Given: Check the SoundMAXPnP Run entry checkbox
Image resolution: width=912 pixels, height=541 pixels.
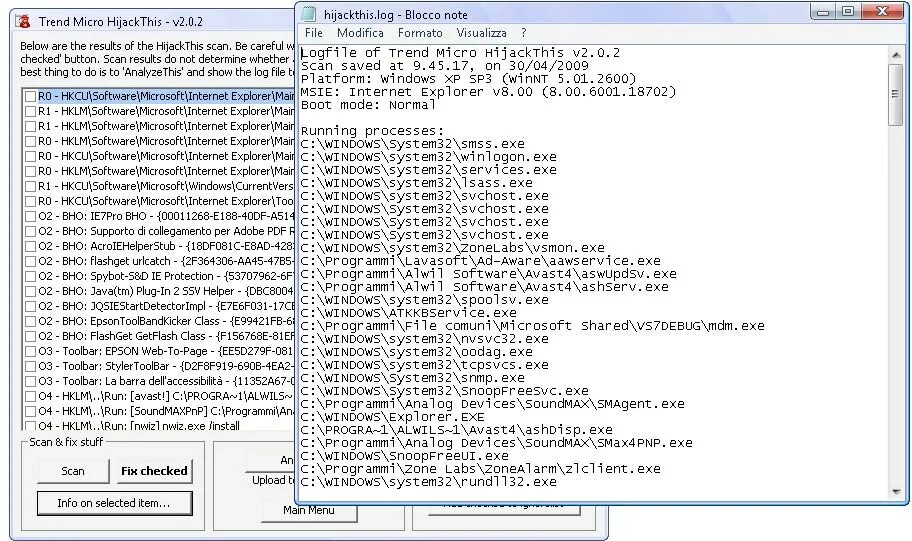Looking at the screenshot, I should click(31, 412).
